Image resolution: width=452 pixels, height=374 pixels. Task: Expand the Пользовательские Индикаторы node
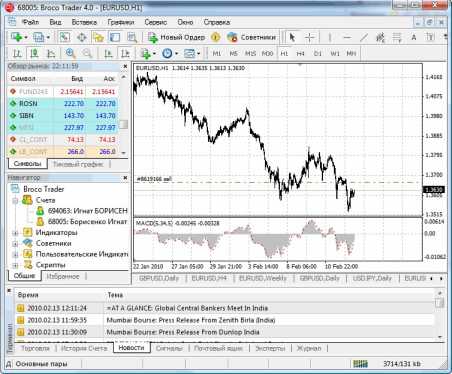coord(15,255)
